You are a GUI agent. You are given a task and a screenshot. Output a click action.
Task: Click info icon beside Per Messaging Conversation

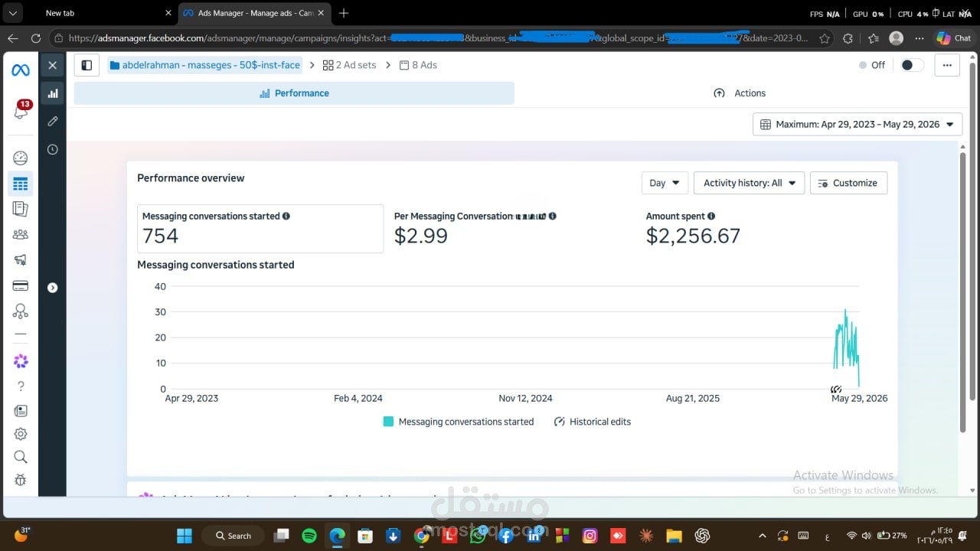tap(552, 216)
